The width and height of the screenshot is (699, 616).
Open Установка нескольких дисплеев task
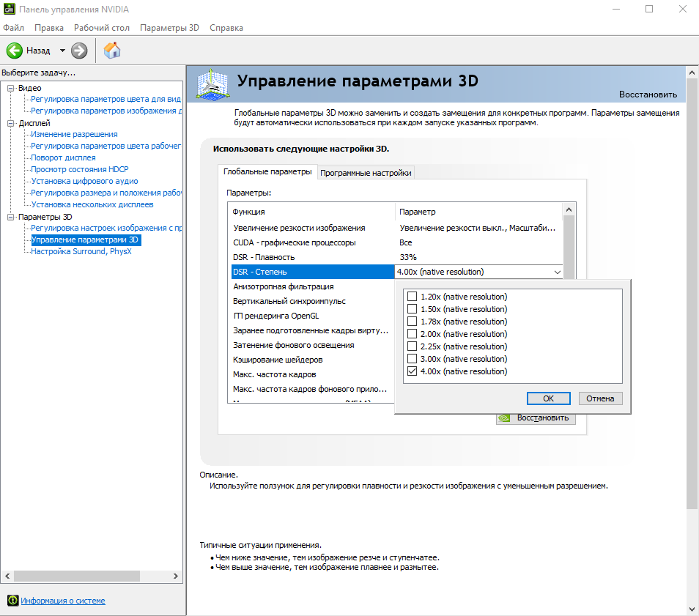pos(92,204)
